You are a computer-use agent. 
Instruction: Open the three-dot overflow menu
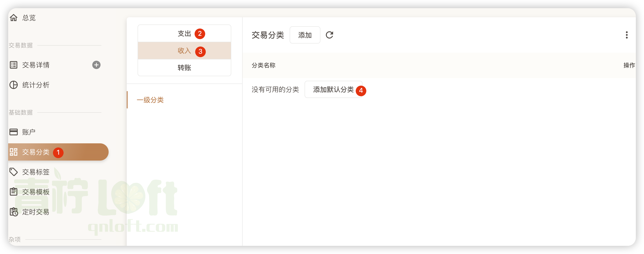(x=627, y=35)
